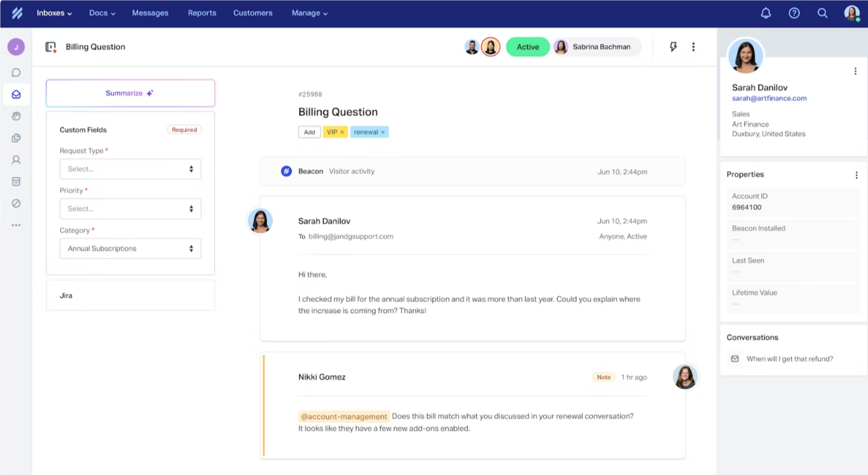
Task: Click the Active status pill
Action: 527,47
